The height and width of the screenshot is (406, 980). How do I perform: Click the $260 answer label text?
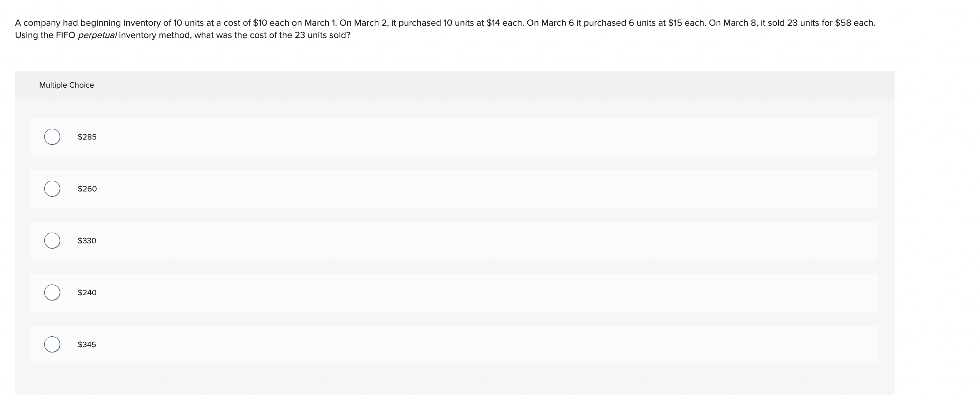pyautogui.click(x=87, y=189)
